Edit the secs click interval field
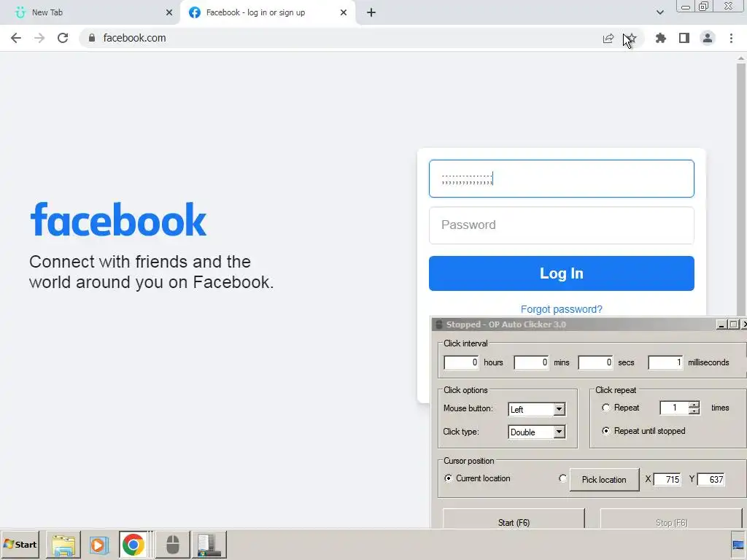Image resolution: width=747 pixels, height=560 pixels. click(595, 362)
